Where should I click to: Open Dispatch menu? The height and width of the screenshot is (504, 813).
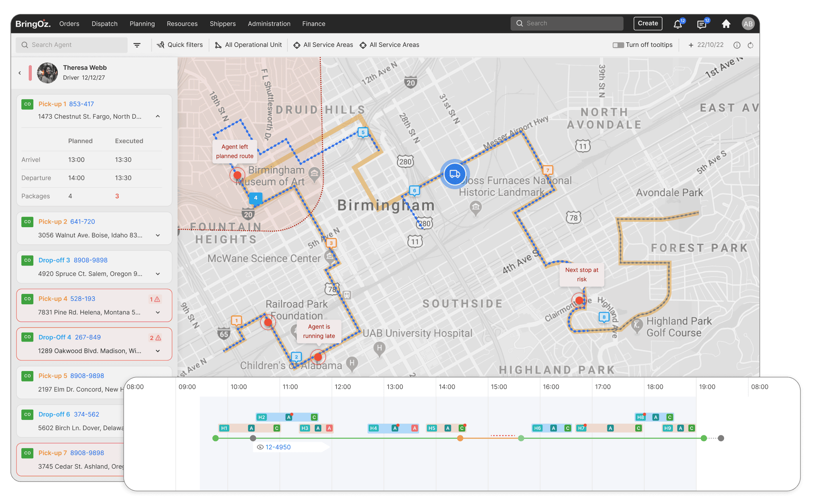click(104, 24)
